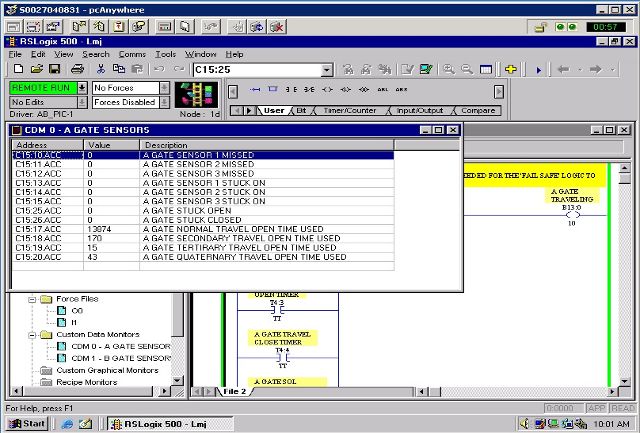Click the Open folder icon

pos(37,69)
